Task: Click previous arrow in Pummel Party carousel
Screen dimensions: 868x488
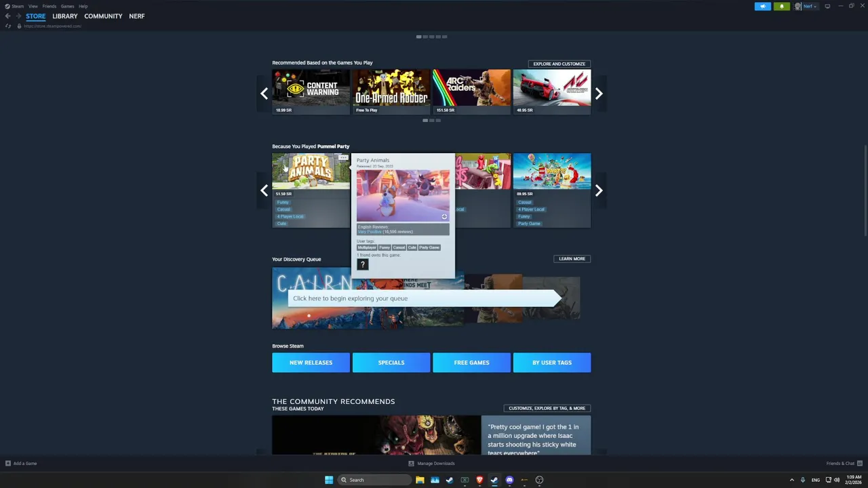Action: click(264, 190)
